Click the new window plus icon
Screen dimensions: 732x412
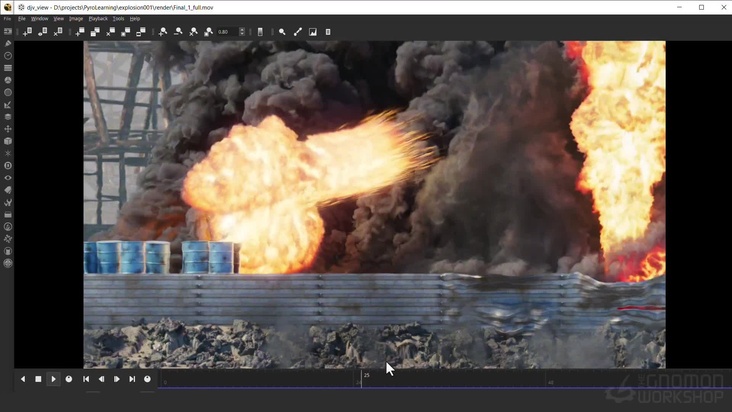(28, 32)
